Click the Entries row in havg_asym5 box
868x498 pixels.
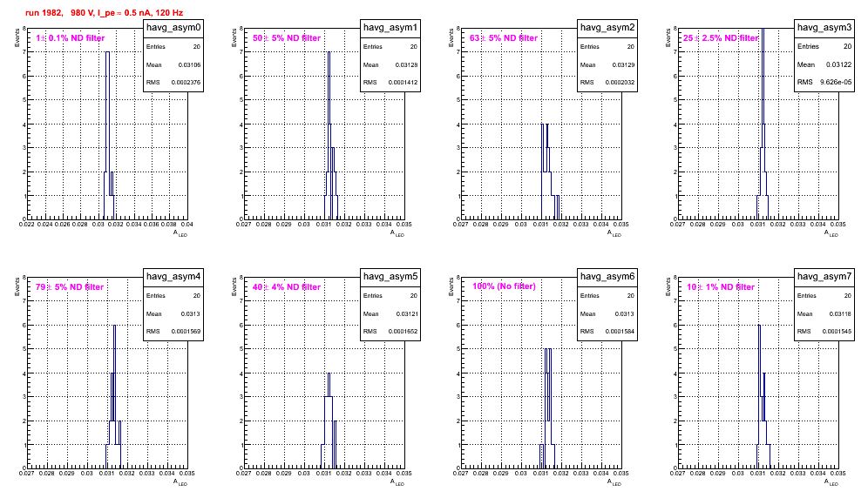click(x=390, y=296)
